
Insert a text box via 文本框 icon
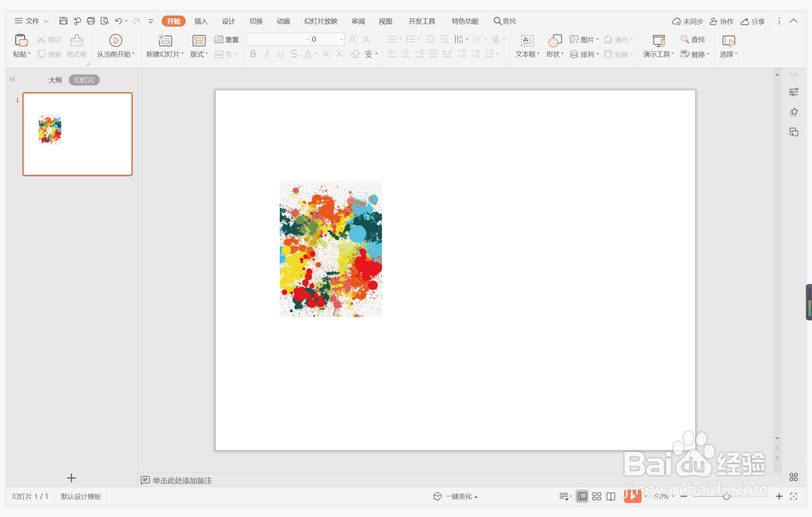(527, 40)
